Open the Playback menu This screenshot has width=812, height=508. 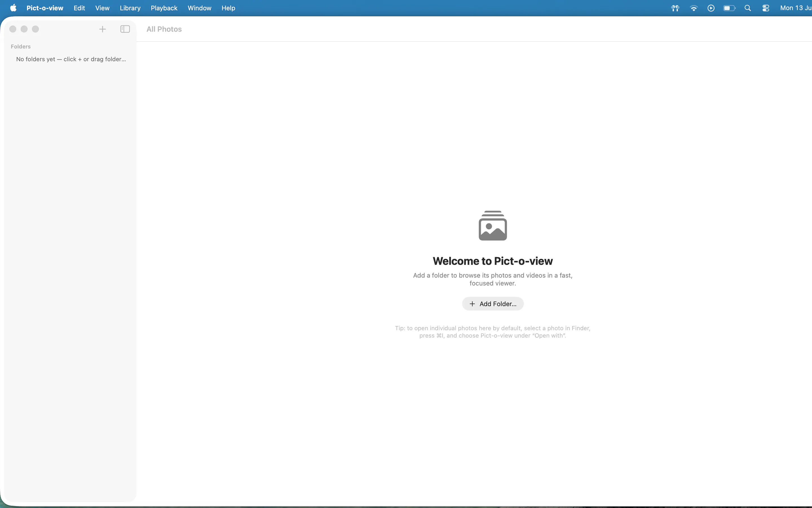(x=164, y=8)
